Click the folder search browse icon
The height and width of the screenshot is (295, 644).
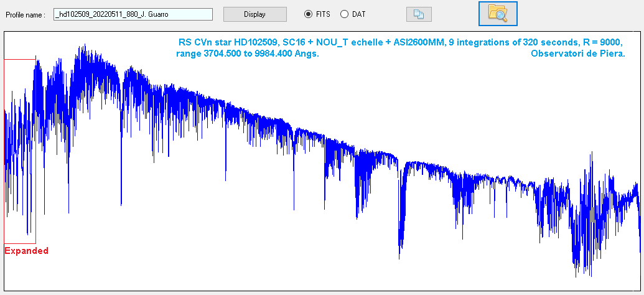[497, 14]
